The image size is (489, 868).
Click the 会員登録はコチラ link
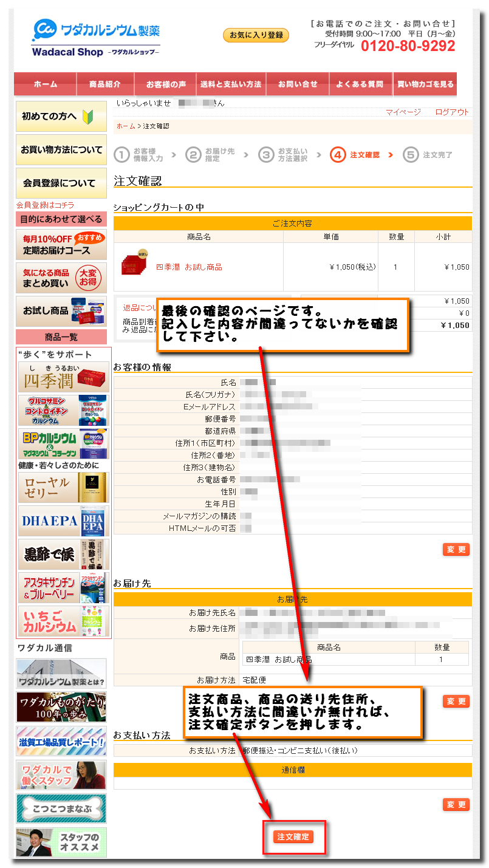pyautogui.click(x=46, y=205)
